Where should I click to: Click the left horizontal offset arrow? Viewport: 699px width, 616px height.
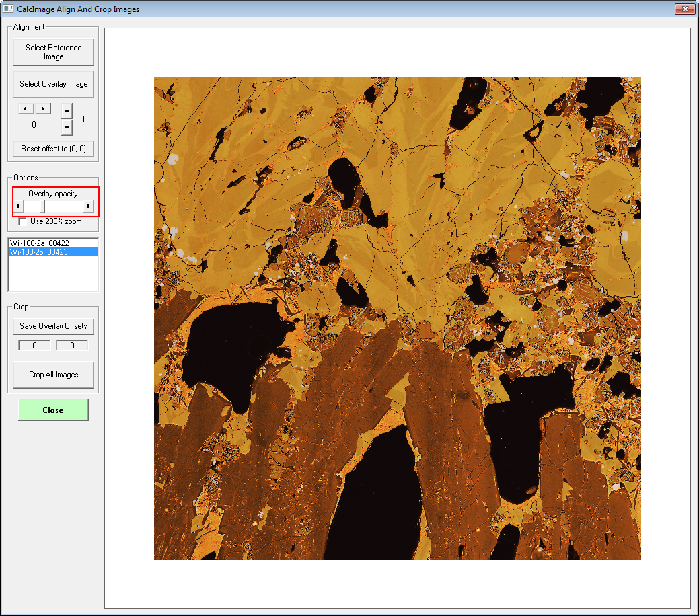coord(26,108)
